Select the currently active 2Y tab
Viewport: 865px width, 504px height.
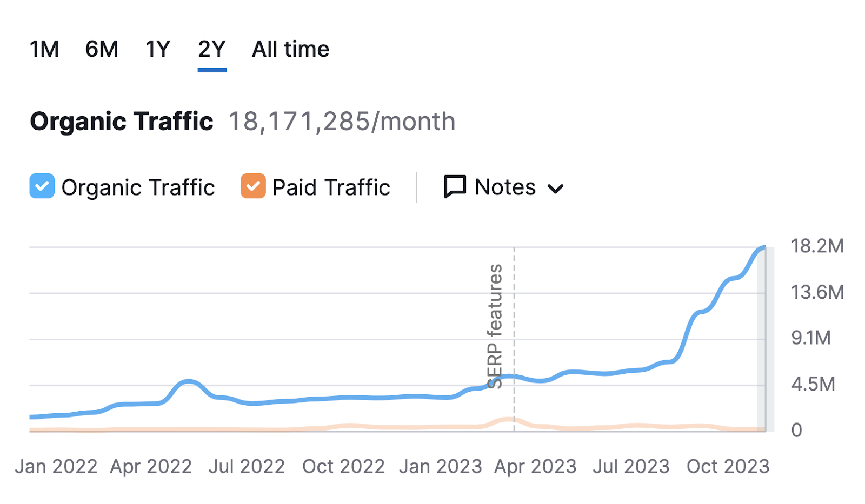pyautogui.click(x=212, y=49)
